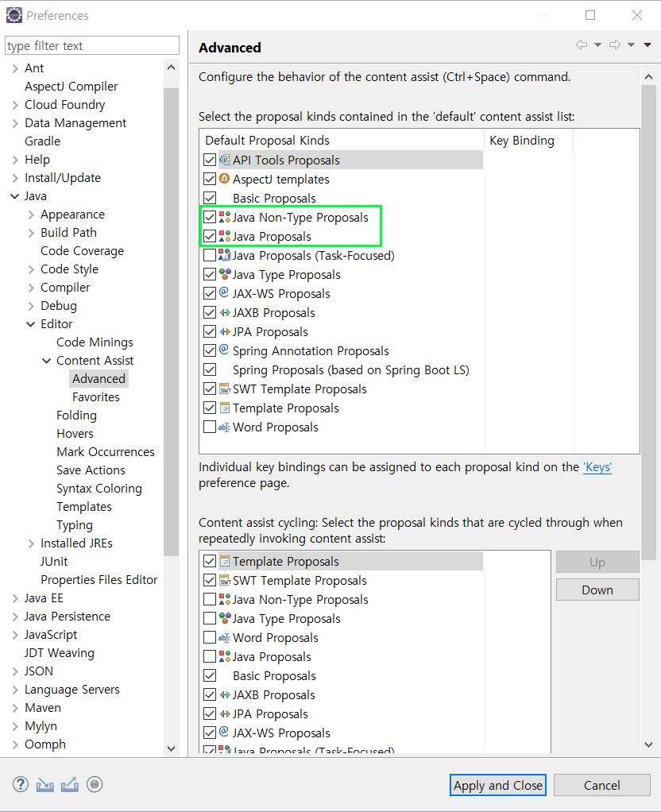661x812 pixels.
Task: Click Word Proposals icon in default list
Action: pyautogui.click(x=224, y=427)
